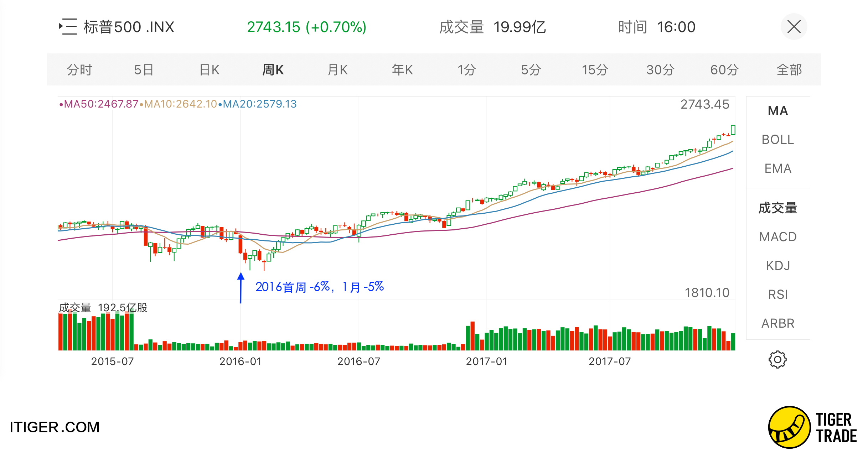Switch to the 分时 tab
The height and width of the screenshot is (453, 868).
coord(79,70)
